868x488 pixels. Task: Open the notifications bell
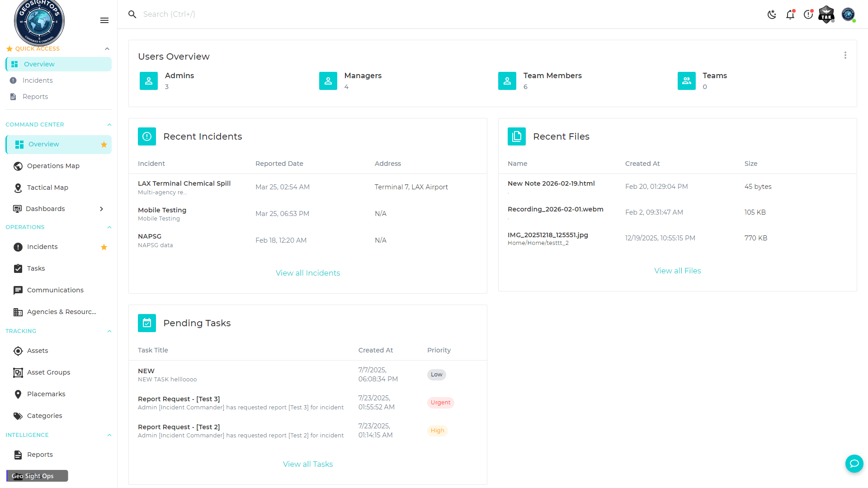point(790,14)
